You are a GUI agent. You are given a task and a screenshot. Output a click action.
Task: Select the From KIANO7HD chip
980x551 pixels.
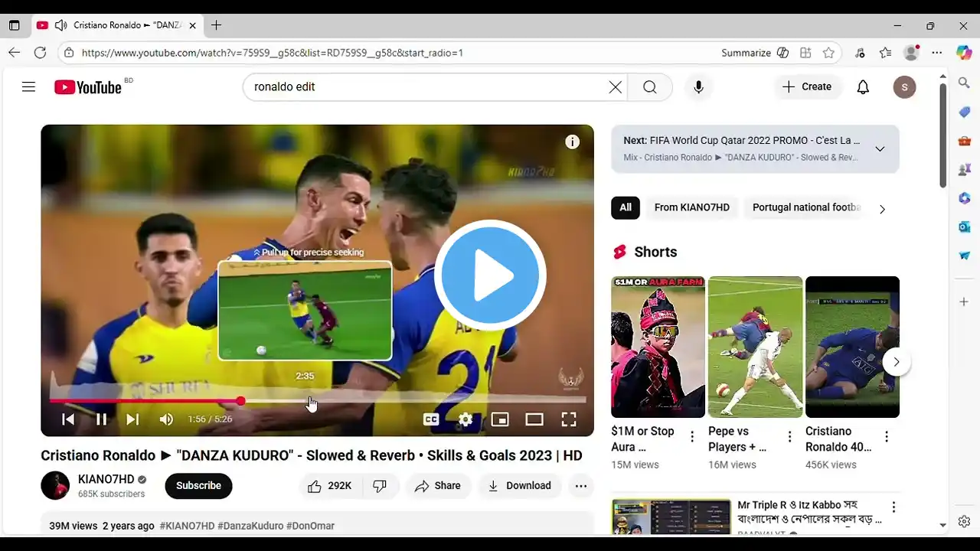click(x=692, y=207)
